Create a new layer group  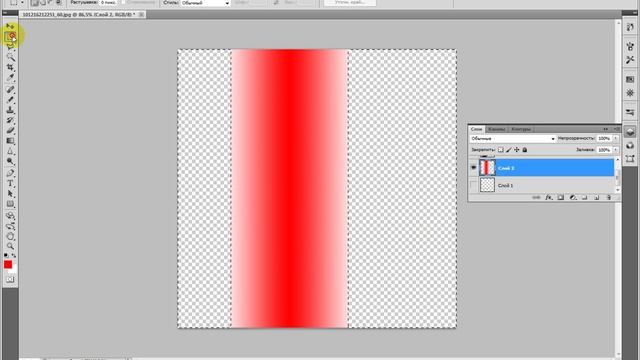click(x=584, y=198)
